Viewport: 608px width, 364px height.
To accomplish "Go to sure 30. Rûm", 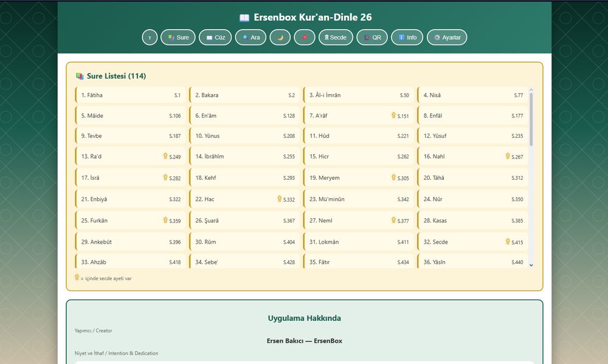I will pos(244,241).
